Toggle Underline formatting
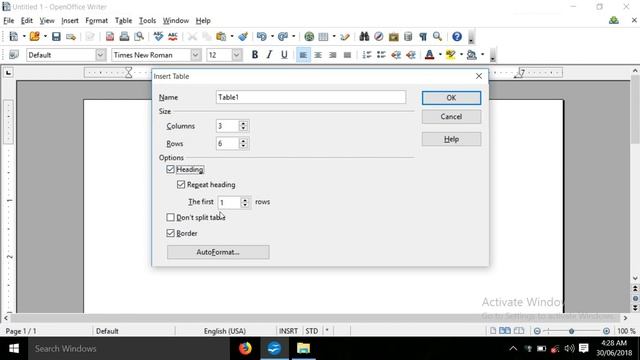 [x=284, y=55]
